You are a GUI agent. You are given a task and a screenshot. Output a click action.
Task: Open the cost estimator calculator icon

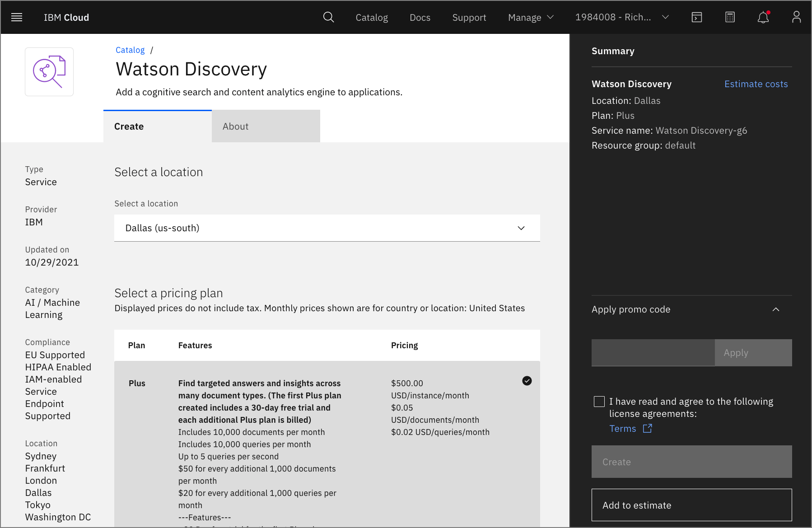[x=730, y=17]
